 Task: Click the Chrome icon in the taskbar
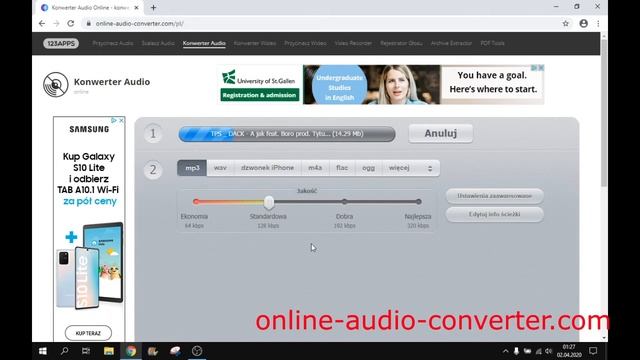click(131, 351)
